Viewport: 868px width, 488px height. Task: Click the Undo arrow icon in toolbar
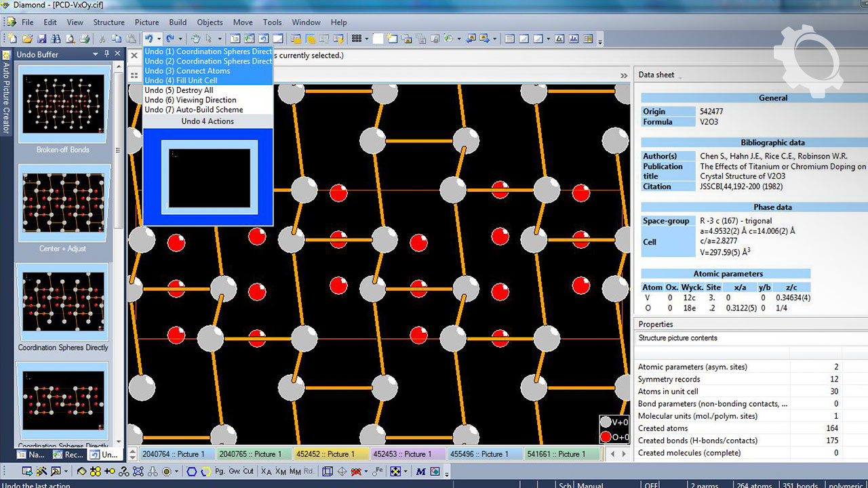[x=149, y=39]
